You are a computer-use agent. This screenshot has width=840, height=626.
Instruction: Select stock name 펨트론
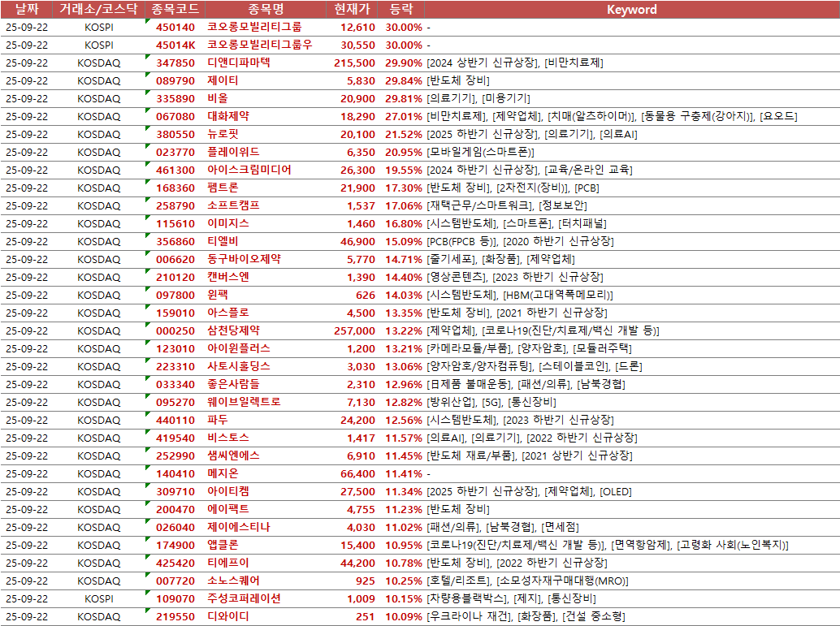(x=223, y=188)
